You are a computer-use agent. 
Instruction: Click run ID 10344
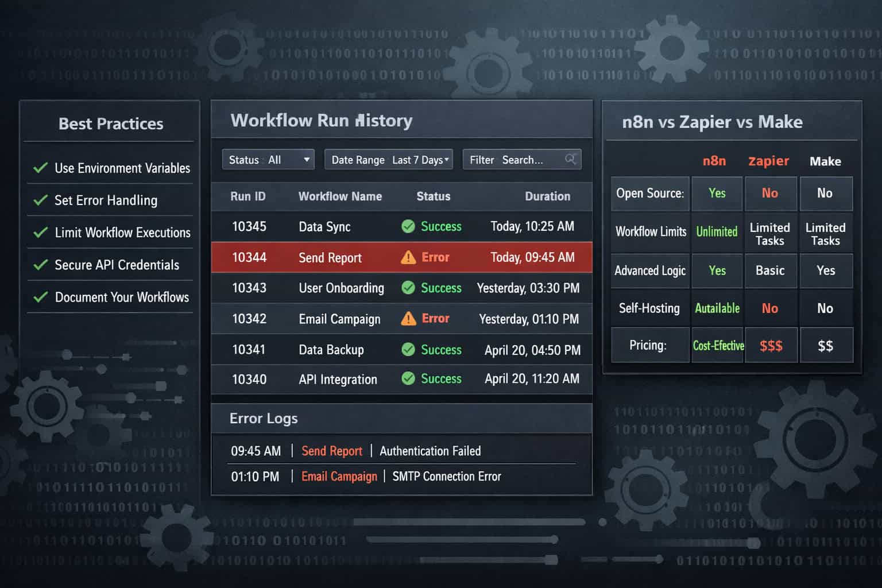(249, 257)
